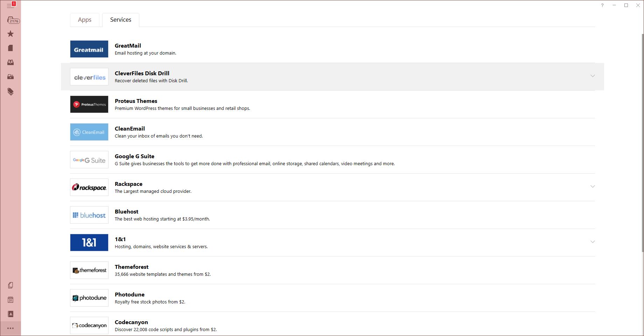
Task: Select the Services tab
Action: click(120, 20)
